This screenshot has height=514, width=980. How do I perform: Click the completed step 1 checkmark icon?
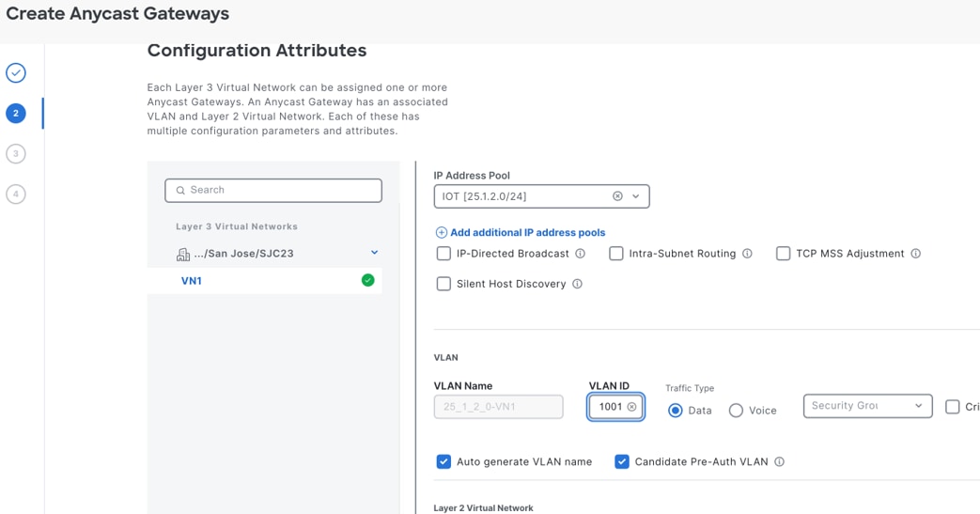[16, 72]
